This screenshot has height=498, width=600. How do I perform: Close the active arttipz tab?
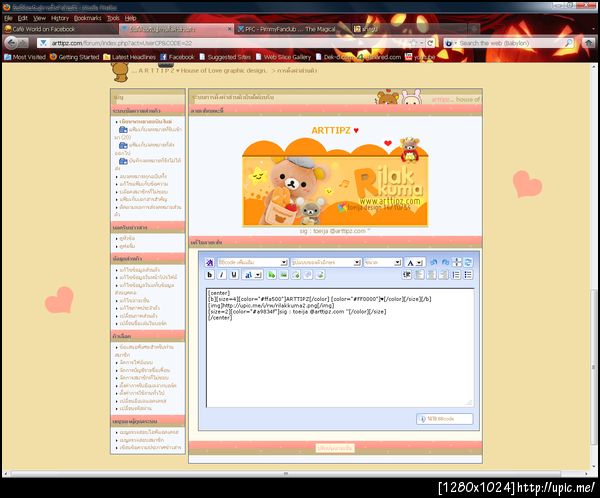[230, 29]
